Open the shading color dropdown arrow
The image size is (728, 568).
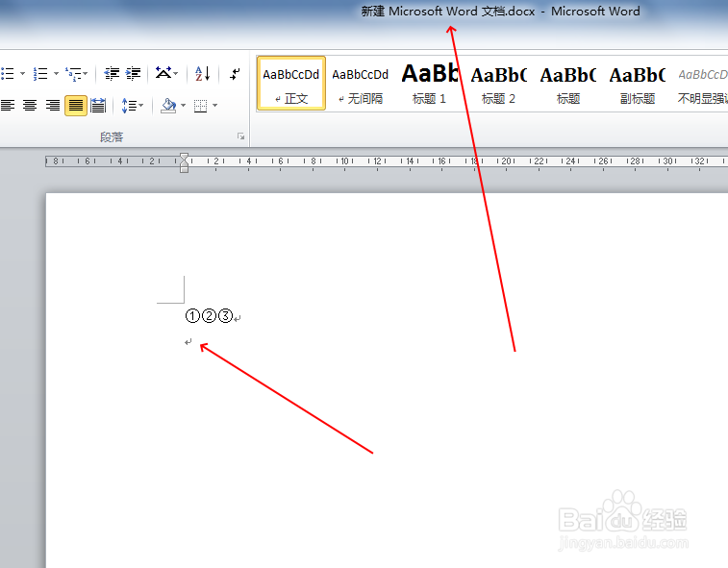(183, 106)
